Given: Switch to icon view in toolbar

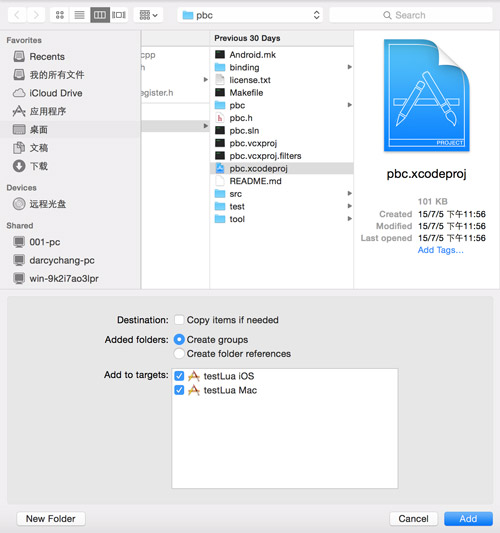Looking at the screenshot, I should click(x=60, y=15).
